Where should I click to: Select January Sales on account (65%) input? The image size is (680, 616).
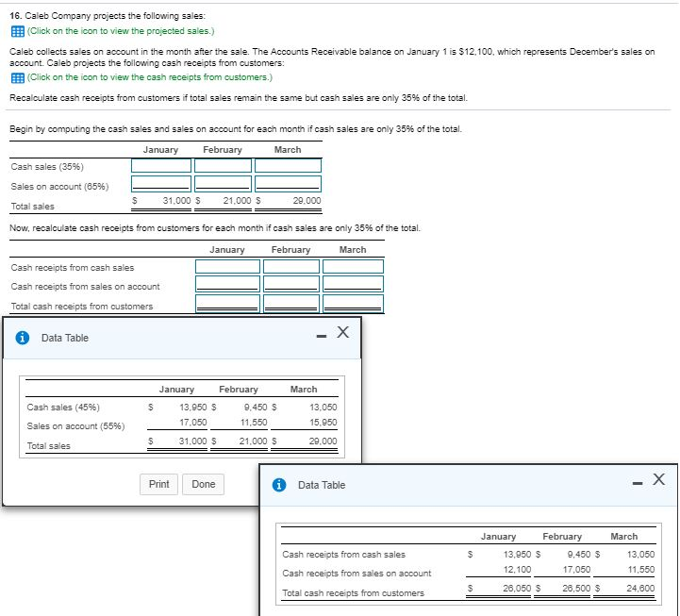[x=162, y=184]
